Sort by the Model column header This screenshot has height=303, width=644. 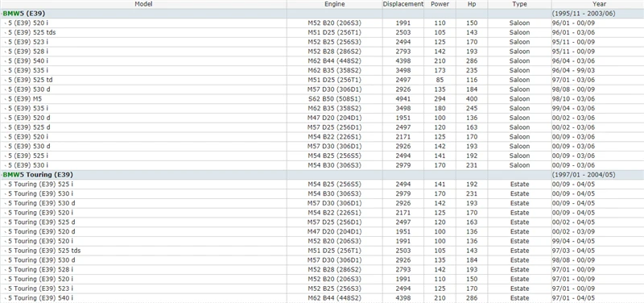(x=143, y=4)
